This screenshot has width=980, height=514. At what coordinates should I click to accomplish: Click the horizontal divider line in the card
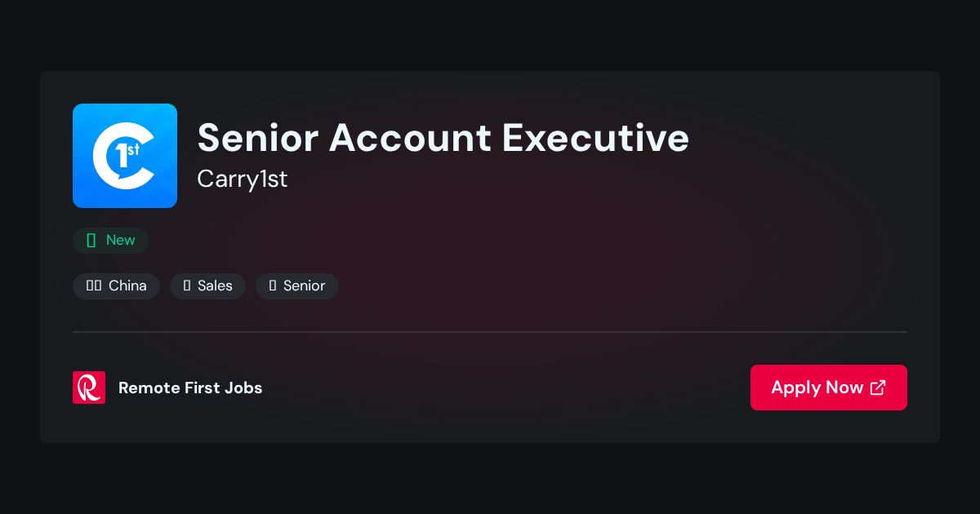pyautogui.click(x=490, y=332)
